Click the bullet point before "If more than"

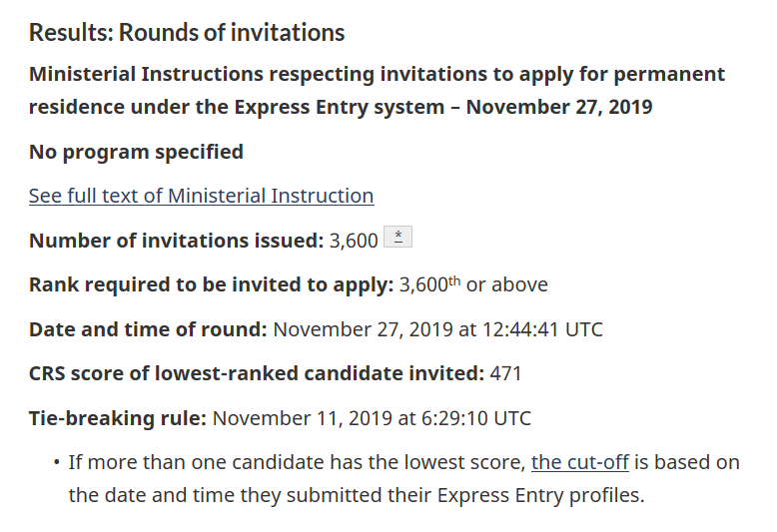tap(55, 462)
